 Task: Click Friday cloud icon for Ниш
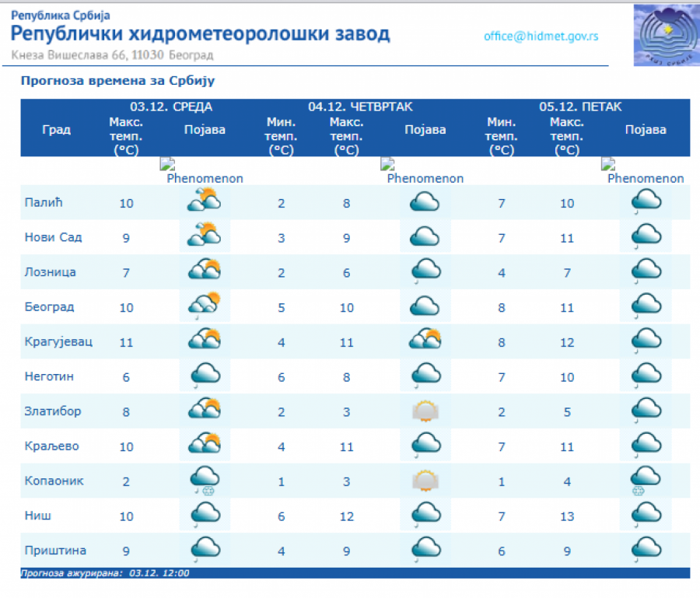(646, 514)
